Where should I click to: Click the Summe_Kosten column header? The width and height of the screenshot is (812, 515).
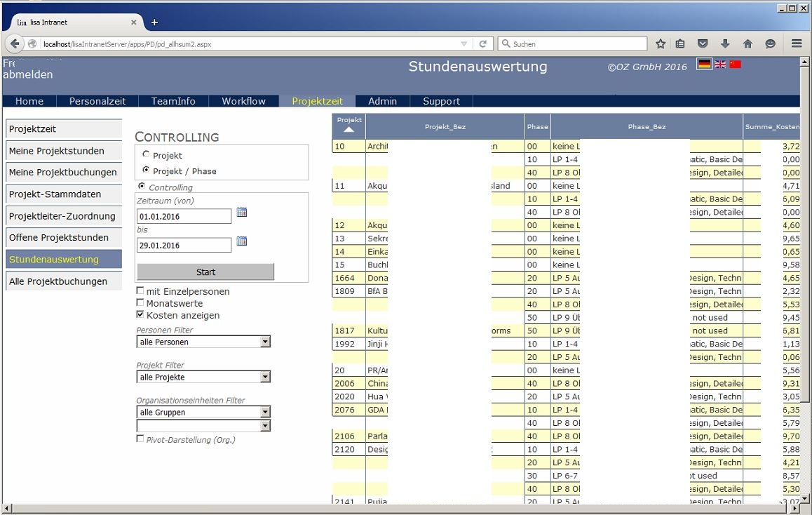(771, 127)
